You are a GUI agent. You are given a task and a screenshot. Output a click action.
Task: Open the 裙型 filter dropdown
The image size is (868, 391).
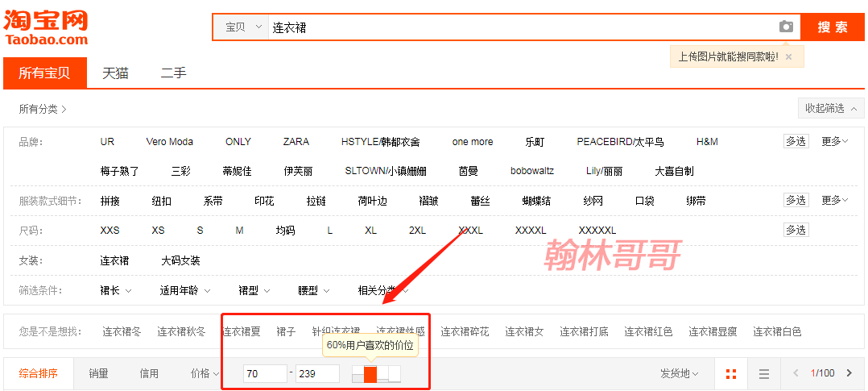(254, 290)
